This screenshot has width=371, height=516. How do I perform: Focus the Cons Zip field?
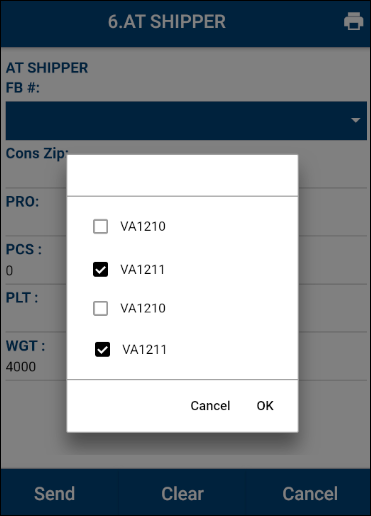(x=36, y=175)
